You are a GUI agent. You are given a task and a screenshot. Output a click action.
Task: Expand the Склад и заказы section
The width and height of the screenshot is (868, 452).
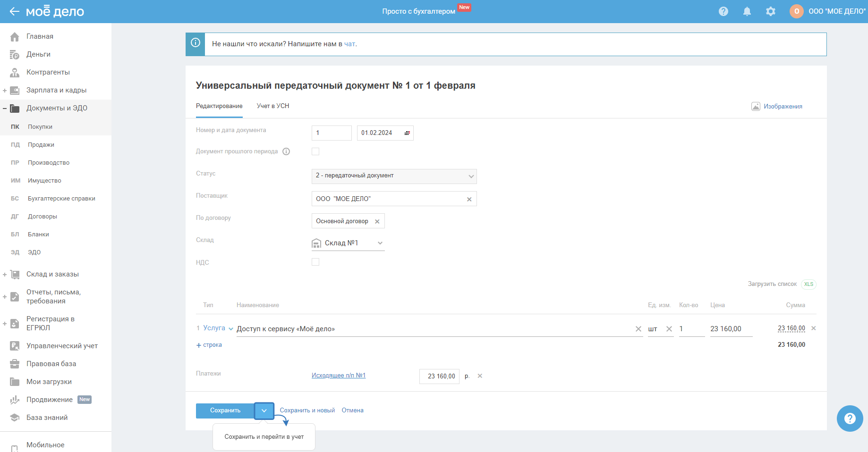[5, 275]
